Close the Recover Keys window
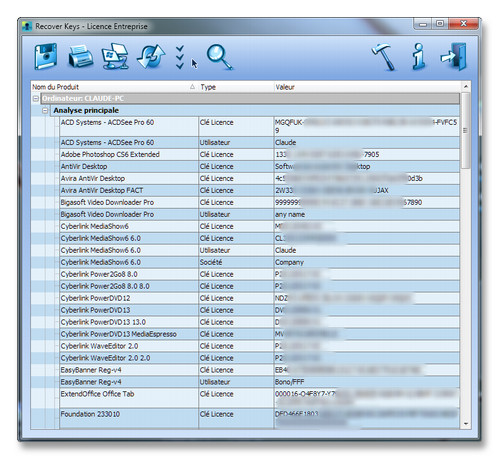Screen dimensions: 500x460 [x=463, y=24]
